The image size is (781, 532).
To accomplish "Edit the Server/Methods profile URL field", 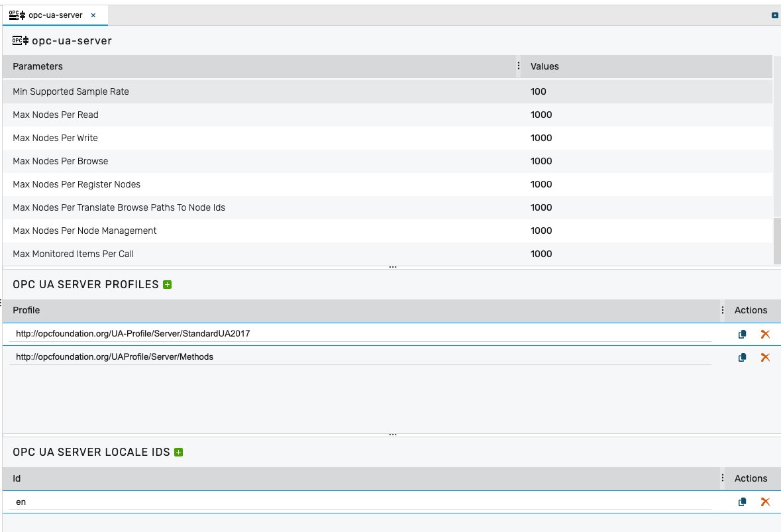I will (x=358, y=357).
